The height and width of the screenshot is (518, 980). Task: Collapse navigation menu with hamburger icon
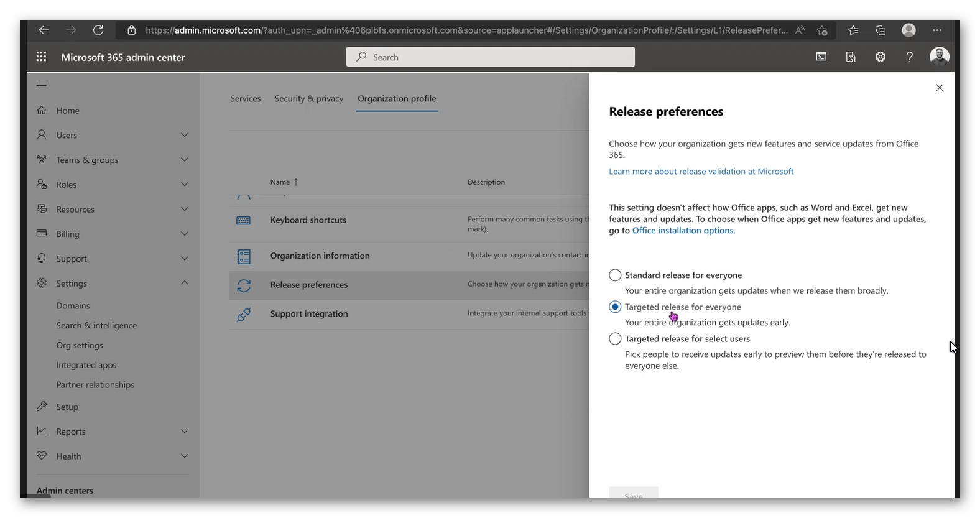(42, 86)
